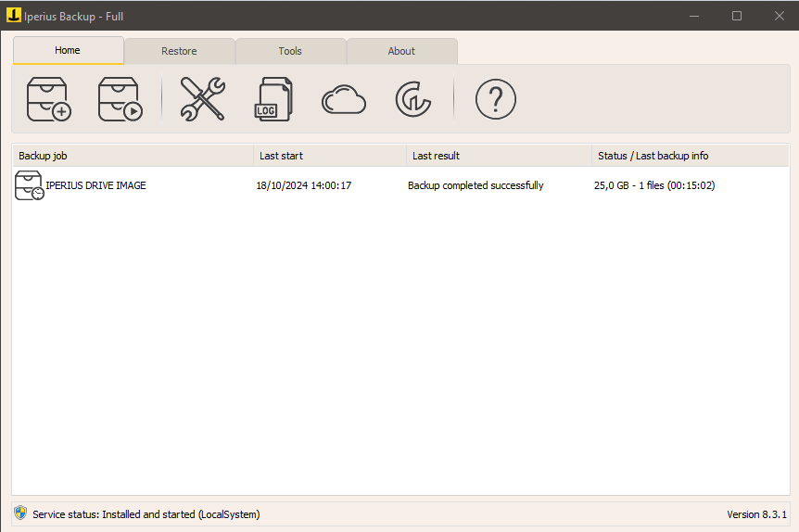Open the LOG report viewer
Image resolution: width=799 pixels, height=532 pixels.
(x=273, y=99)
